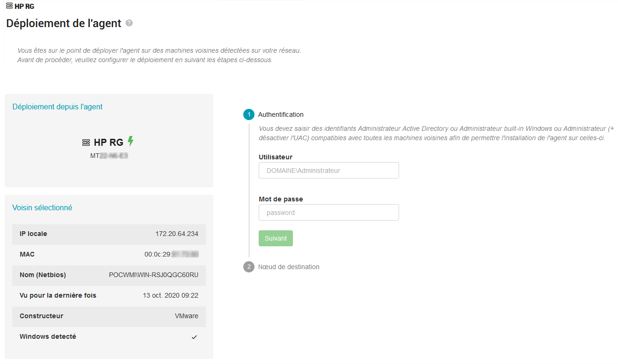Image resolution: width=618 pixels, height=364 pixels.
Task: Click the Voisin sélectionné panel heading
Action: point(42,207)
